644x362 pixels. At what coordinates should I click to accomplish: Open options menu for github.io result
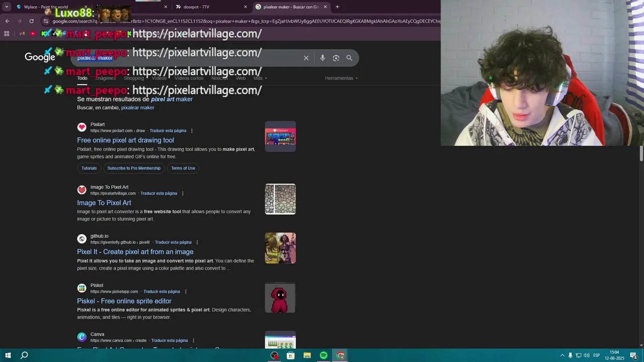[197, 242]
